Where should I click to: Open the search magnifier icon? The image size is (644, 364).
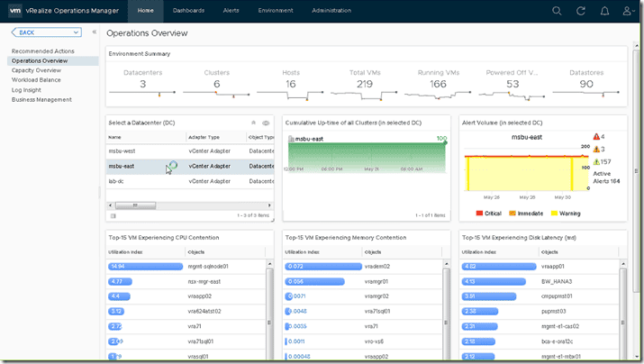(557, 11)
